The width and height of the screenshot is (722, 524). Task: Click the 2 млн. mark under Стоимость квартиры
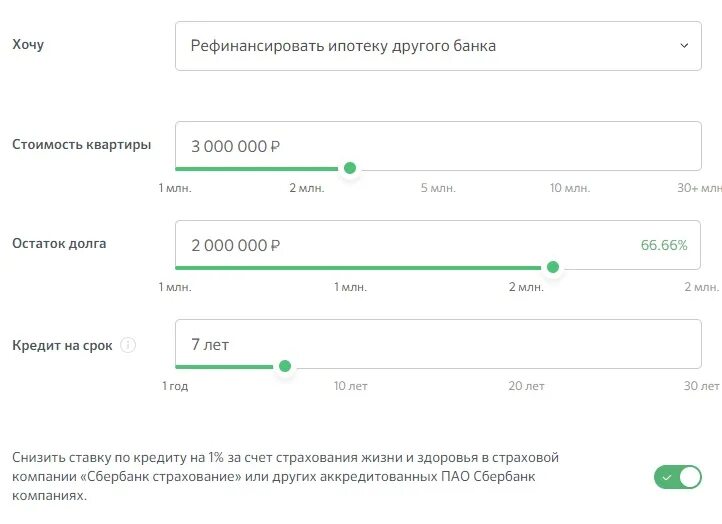(307, 188)
